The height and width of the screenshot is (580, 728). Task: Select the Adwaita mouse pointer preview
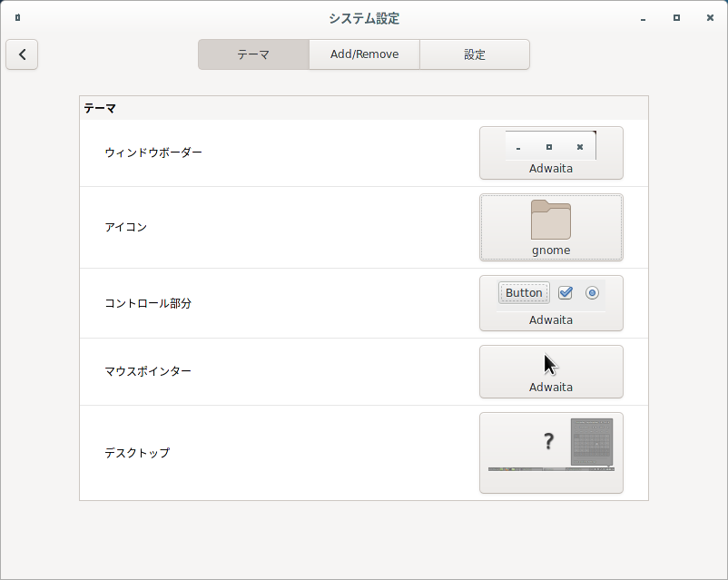coord(551,371)
